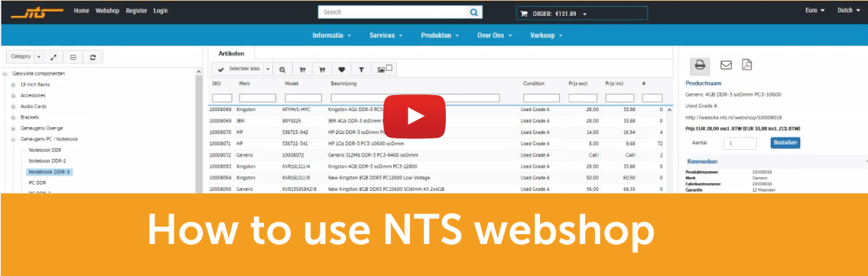Tick the checkbox next to the image icon
The width and height of the screenshot is (868, 276).
389,68
